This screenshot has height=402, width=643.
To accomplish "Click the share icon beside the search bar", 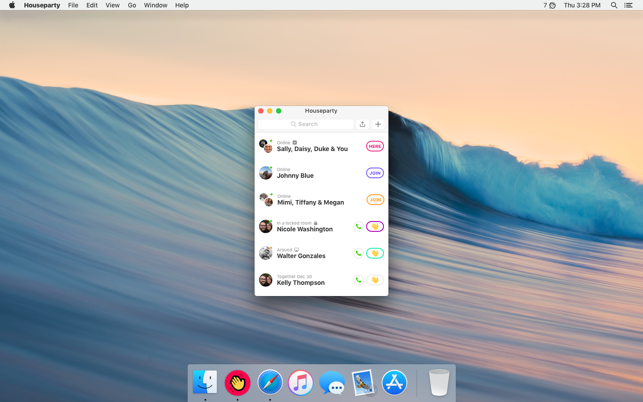I will pos(362,124).
